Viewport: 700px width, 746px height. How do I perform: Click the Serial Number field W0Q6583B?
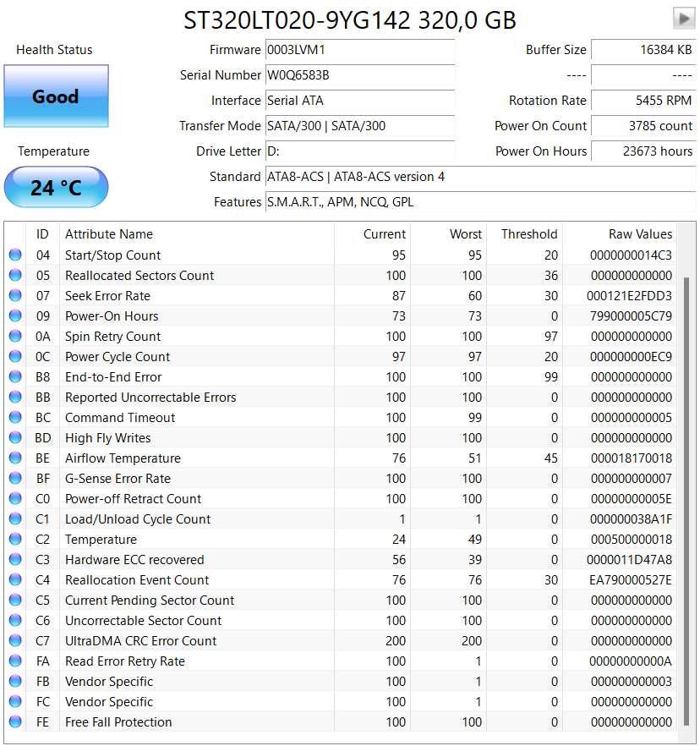point(360,75)
